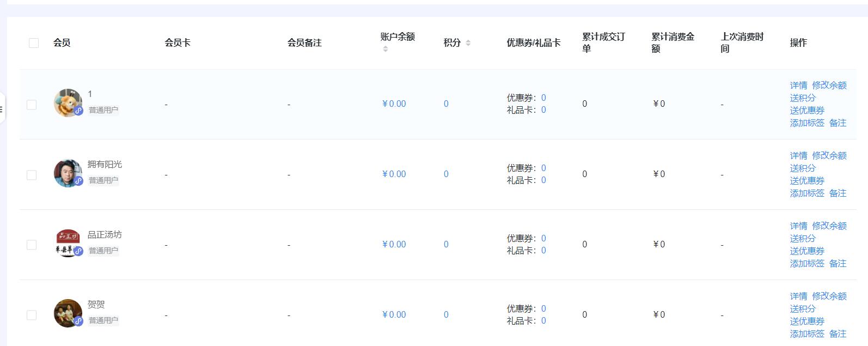Click 添加标签 for member 1
Image resolution: width=868 pixels, height=346 pixels.
(807, 123)
